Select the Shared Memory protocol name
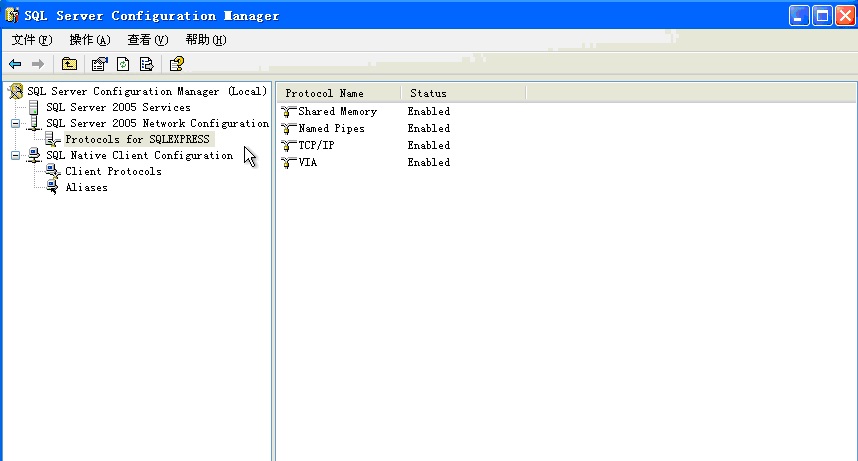 (x=338, y=112)
